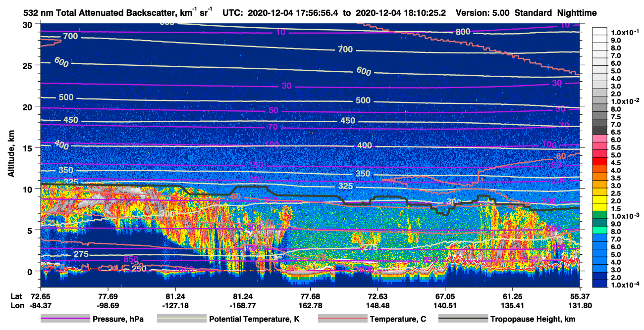Click the longitude value "-168.77"
Image resolution: width=644 pixels, height=330 pixels.
click(243, 305)
